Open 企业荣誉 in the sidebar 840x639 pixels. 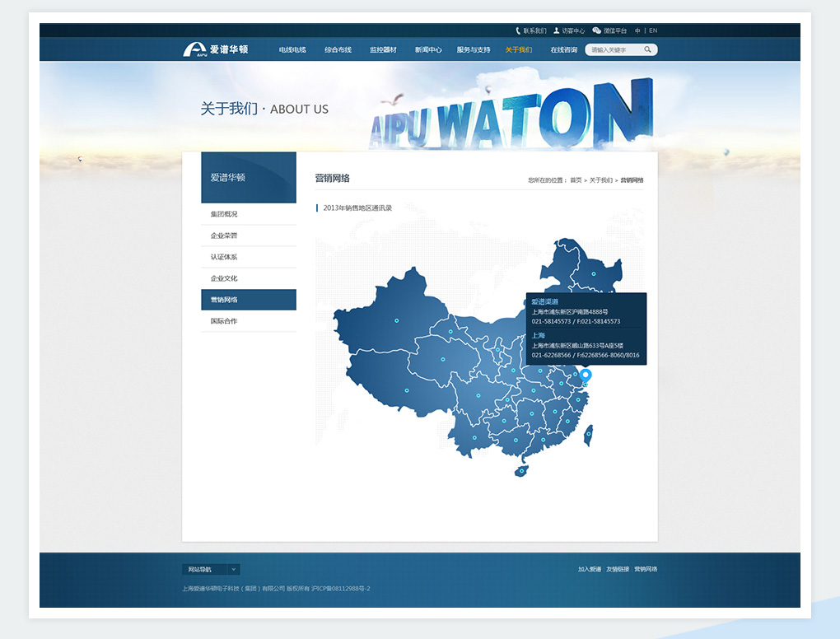coord(249,236)
